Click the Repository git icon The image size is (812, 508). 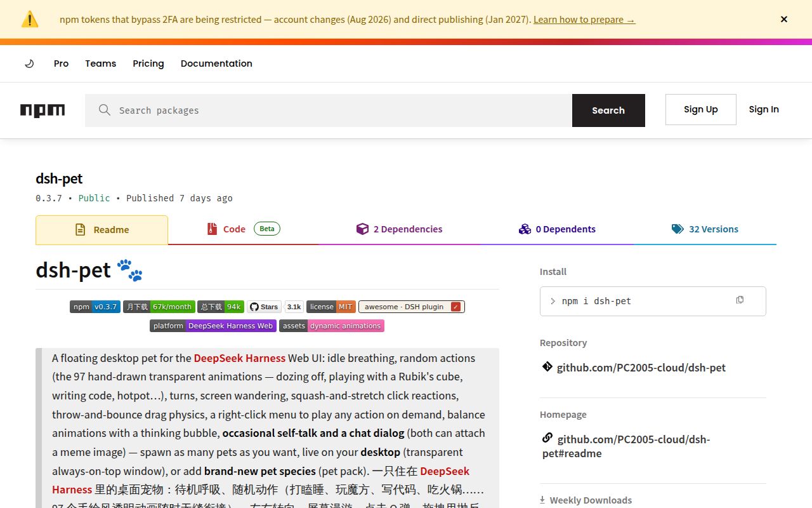(547, 366)
